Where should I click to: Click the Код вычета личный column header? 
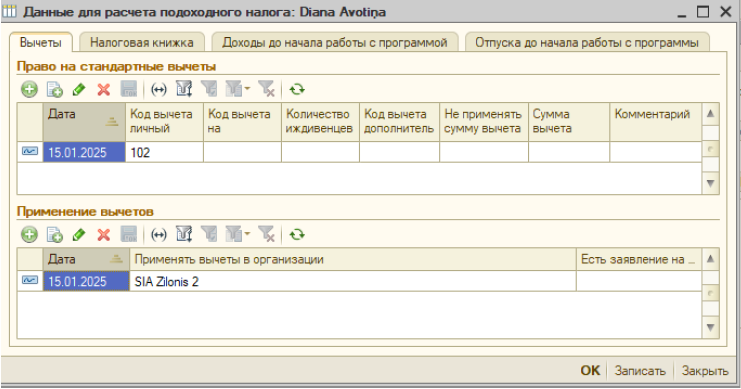[x=164, y=121]
